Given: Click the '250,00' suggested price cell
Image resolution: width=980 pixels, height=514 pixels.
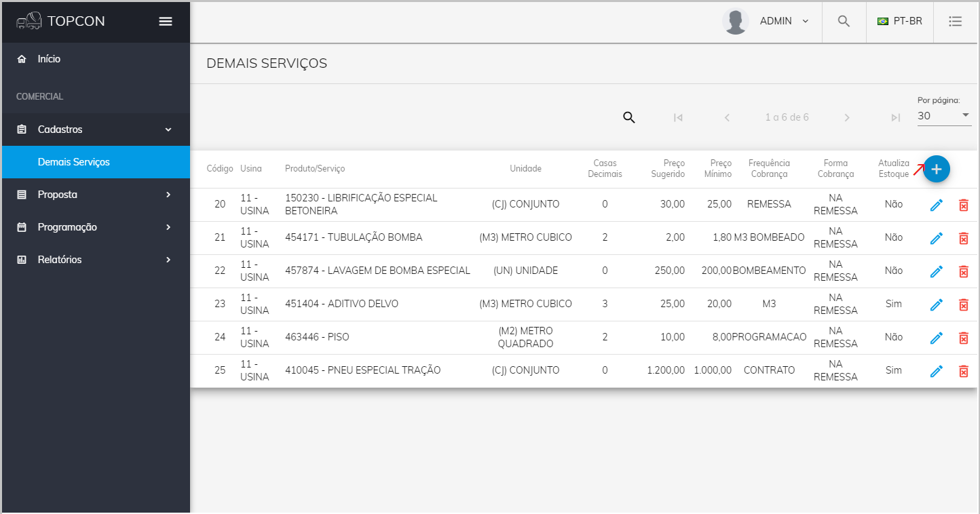Looking at the screenshot, I should point(670,271).
